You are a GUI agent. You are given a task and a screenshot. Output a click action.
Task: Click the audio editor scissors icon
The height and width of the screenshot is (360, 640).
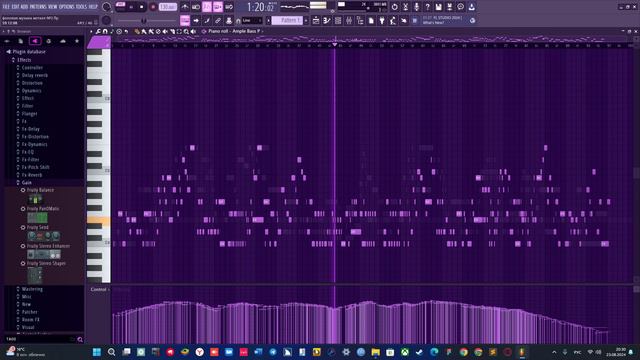click(x=405, y=7)
